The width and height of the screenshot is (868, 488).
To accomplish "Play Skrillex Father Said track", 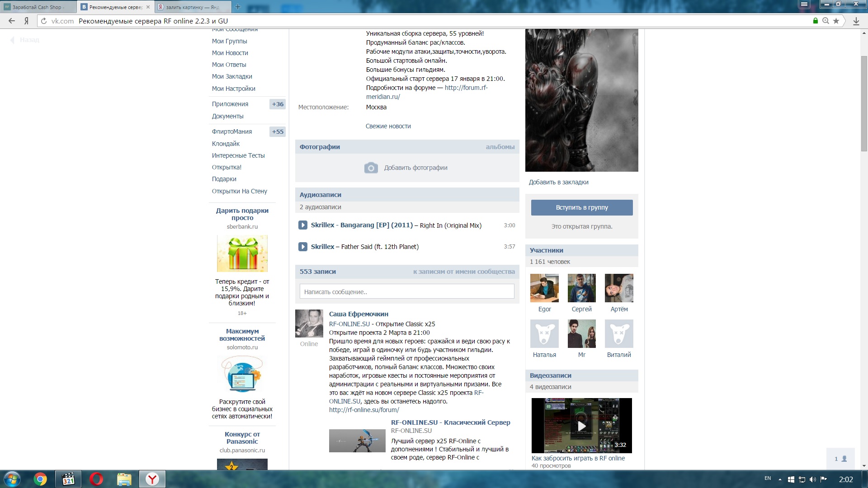I will [303, 247].
